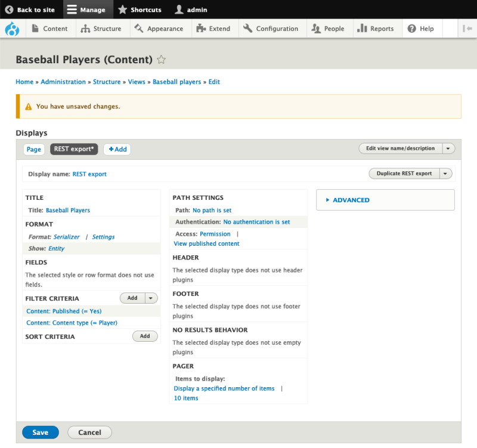Viewport: 477px width, 448px height.
Task: Toggle the Manage toolbar tray
Action: (x=86, y=10)
